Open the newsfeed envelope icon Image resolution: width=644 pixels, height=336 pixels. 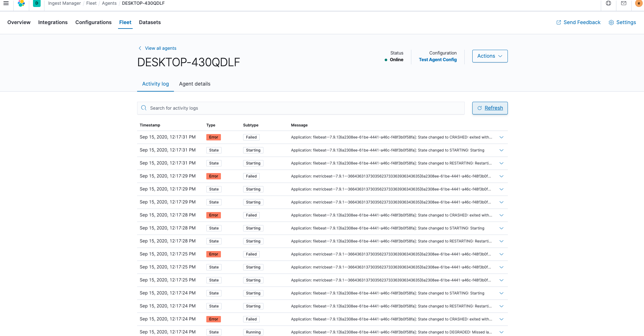pyautogui.click(x=623, y=3)
